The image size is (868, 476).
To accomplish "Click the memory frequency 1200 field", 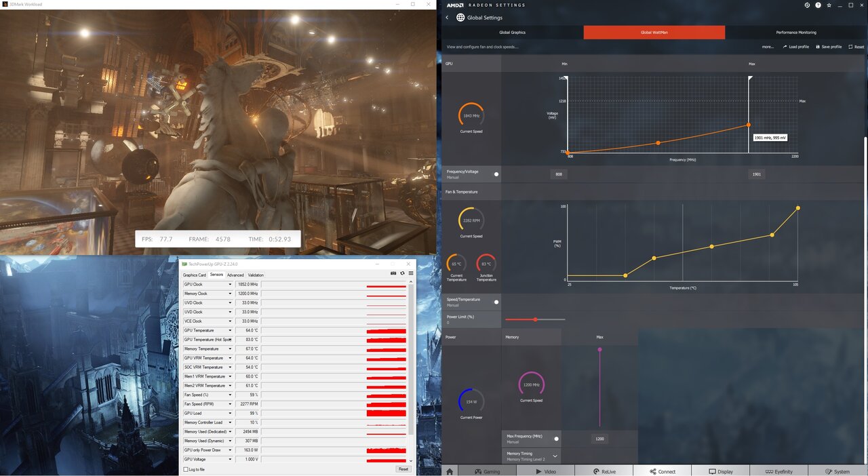I will pyautogui.click(x=599, y=439).
